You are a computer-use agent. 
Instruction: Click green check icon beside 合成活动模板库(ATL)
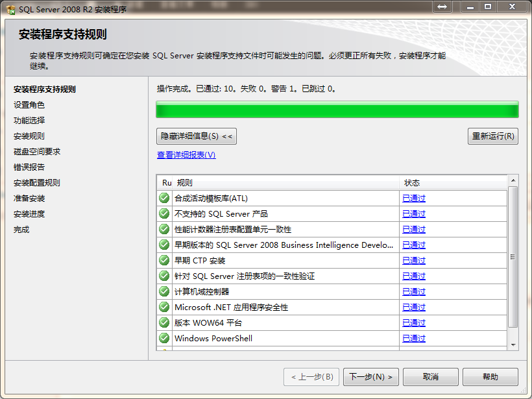coord(164,199)
